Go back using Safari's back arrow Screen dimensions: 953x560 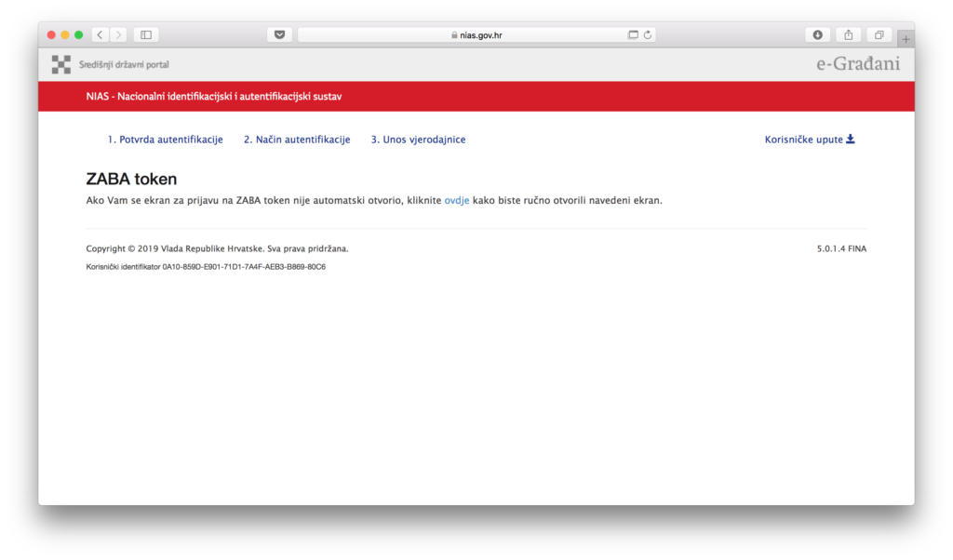point(101,35)
